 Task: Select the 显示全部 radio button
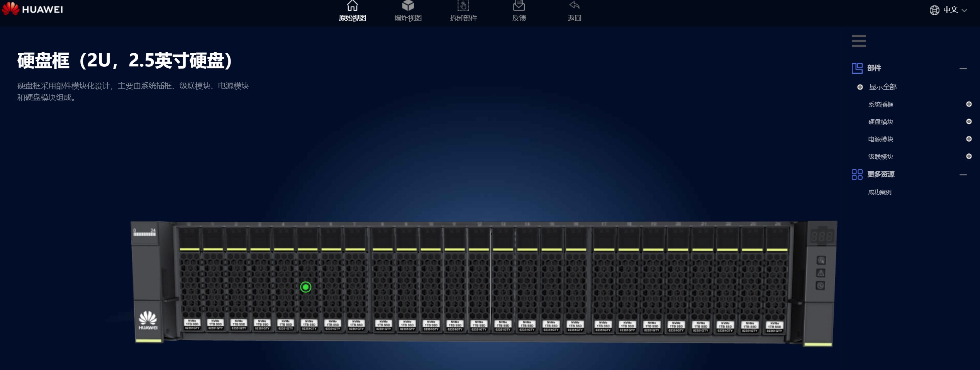pyautogui.click(x=860, y=87)
